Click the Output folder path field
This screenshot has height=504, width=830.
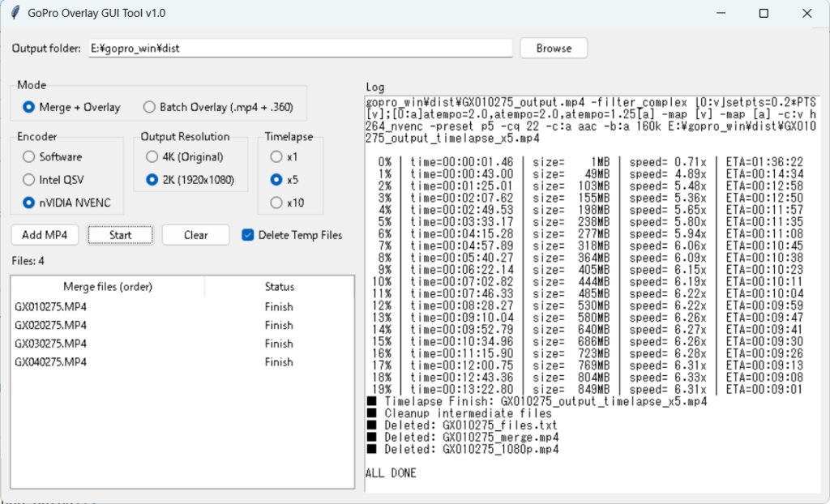tap(300, 49)
